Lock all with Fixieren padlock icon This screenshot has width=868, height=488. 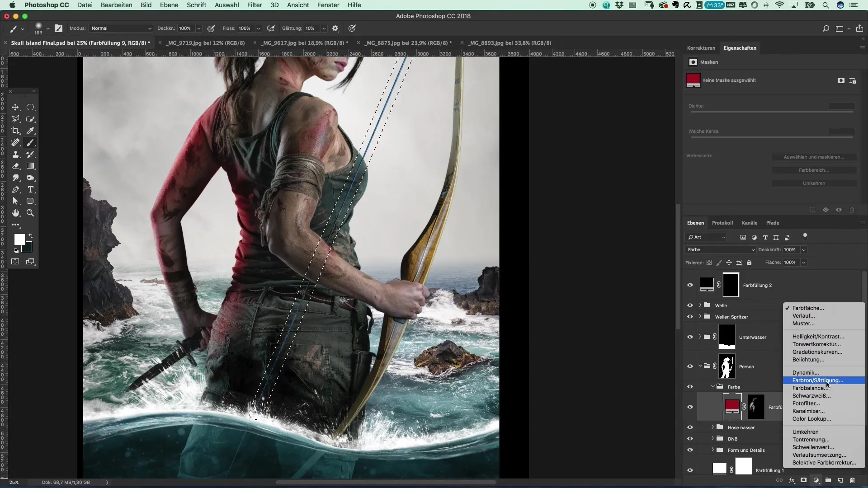tap(749, 263)
